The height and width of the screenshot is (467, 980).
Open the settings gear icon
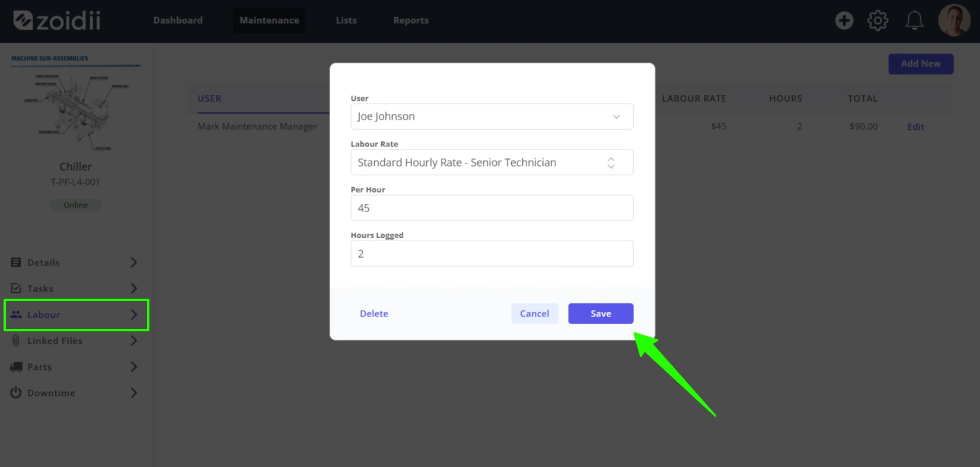878,21
